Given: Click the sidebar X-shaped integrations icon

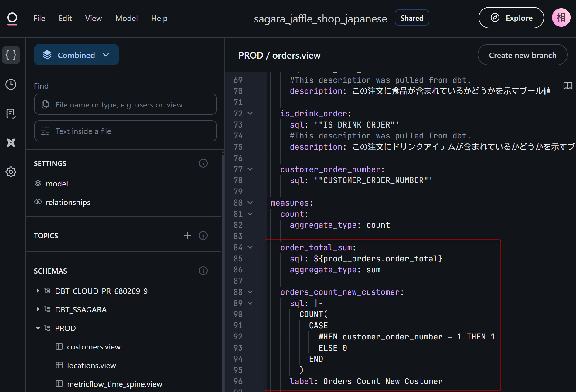Looking at the screenshot, I should (x=11, y=143).
